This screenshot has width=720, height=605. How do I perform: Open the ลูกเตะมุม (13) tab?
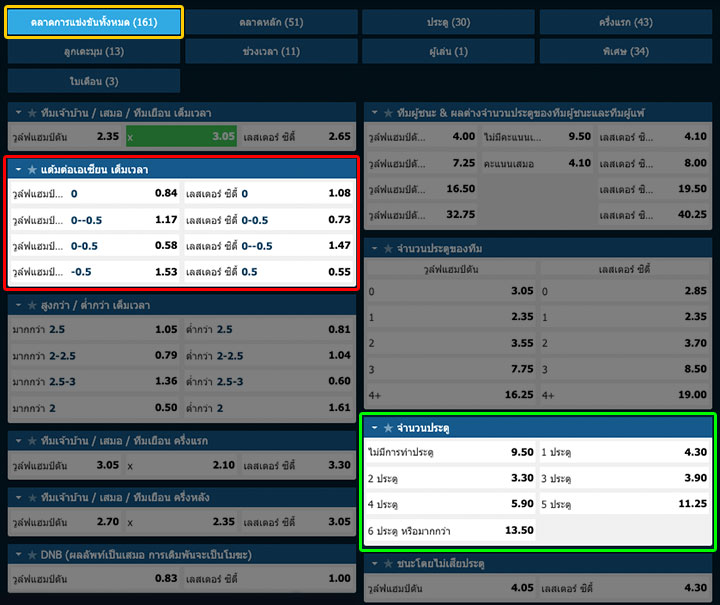[x=94, y=51]
